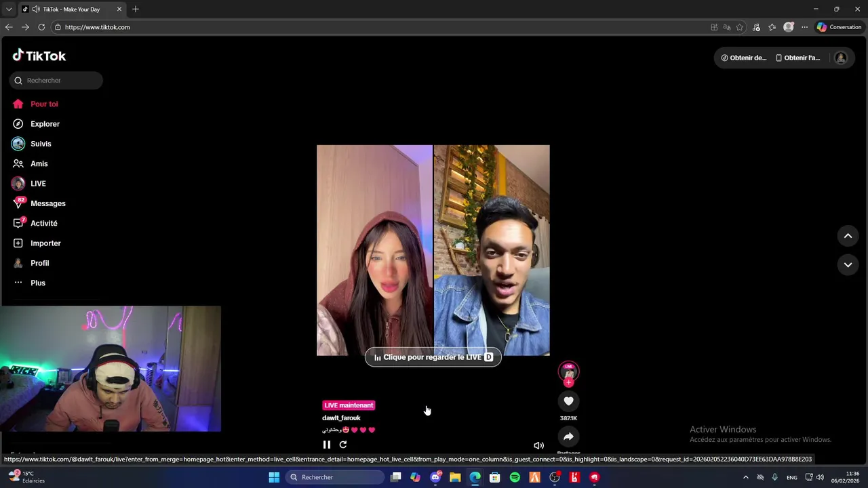Image resolution: width=868 pixels, height=488 pixels.
Task: Click the translate page icon
Action: tap(727, 27)
